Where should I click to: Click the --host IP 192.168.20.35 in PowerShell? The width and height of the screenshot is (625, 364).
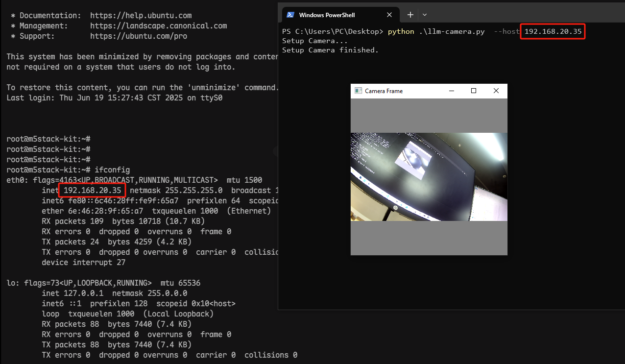click(x=553, y=32)
